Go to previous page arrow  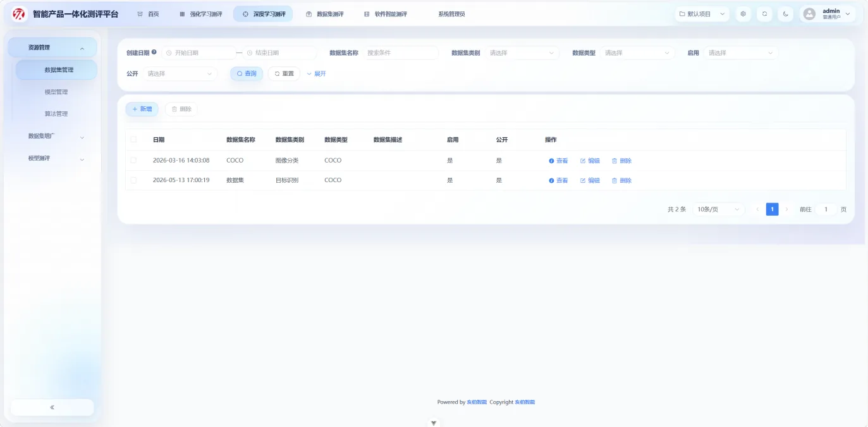(757, 209)
